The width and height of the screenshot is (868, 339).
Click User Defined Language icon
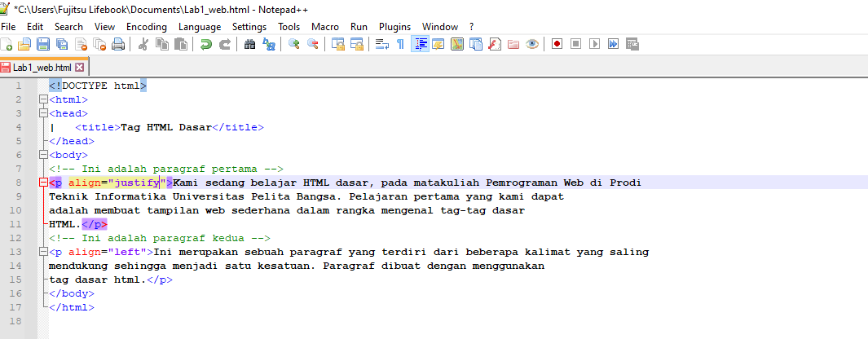pyautogui.click(x=438, y=44)
